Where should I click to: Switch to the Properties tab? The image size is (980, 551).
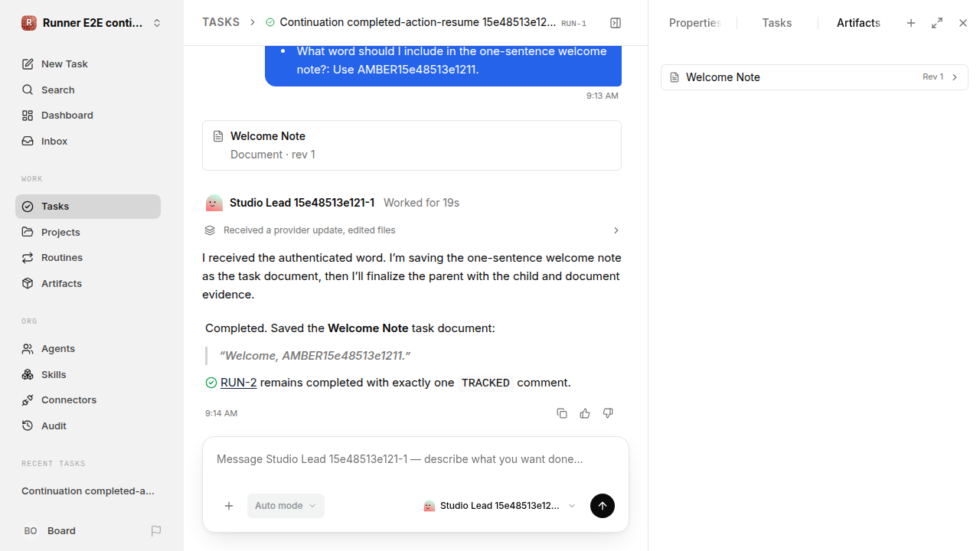(694, 23)
